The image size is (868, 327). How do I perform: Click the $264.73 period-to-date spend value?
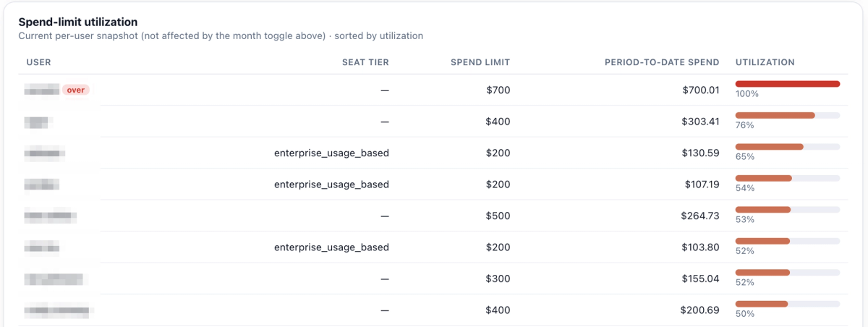pyautogui.click(x=700, y=216)
